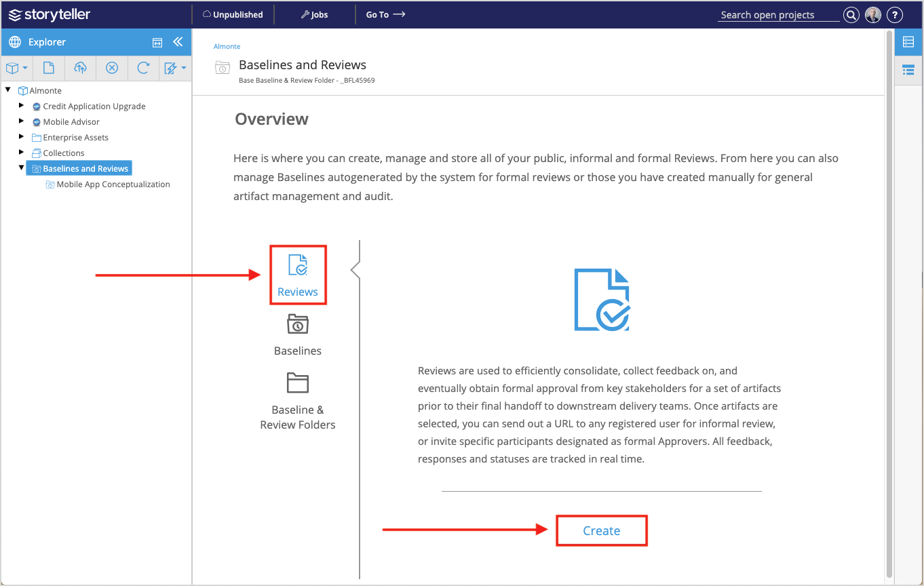Open the Unpublished changes menu

pos(233,14)
